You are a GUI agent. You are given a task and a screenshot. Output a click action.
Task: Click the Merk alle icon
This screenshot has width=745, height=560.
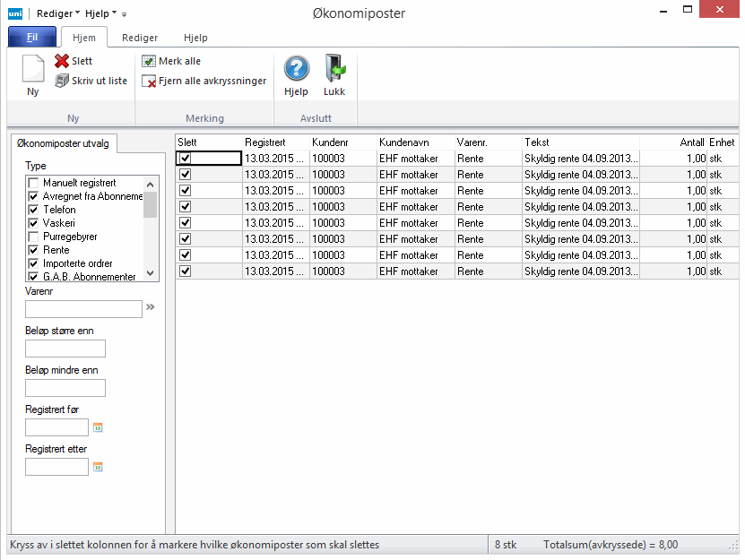(149, 61)
